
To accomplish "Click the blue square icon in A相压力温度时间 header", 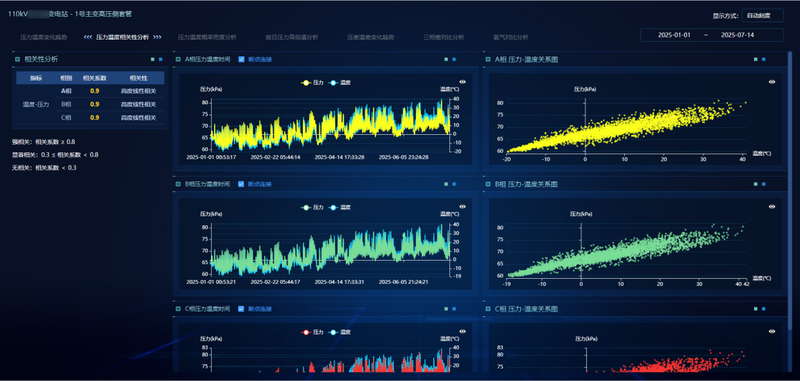I will (454, 60).
